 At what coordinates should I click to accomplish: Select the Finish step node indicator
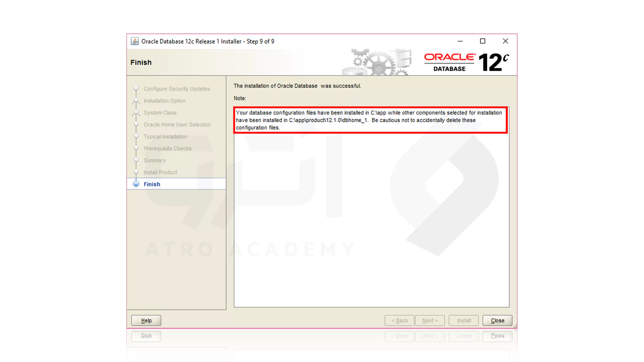click(x=136, y=184)
